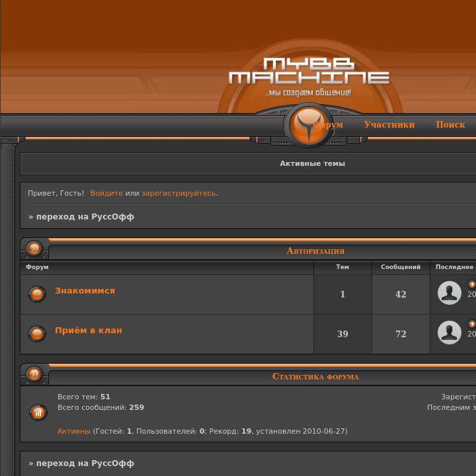Open the avatar in the Приём в клан row
Image resolution: width=476 pixels, height=476 pixels.
[x=450, y=333]
